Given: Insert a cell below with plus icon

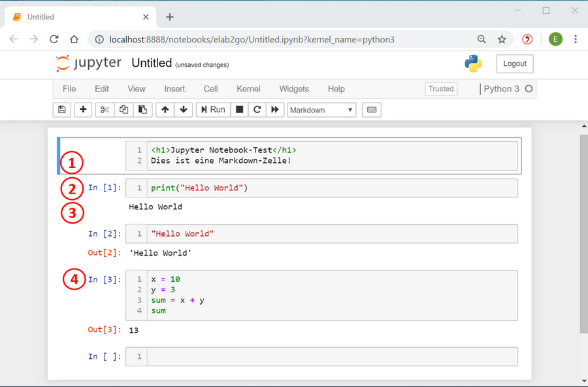Looking at the screenshot, I should (x=83, y=110).
